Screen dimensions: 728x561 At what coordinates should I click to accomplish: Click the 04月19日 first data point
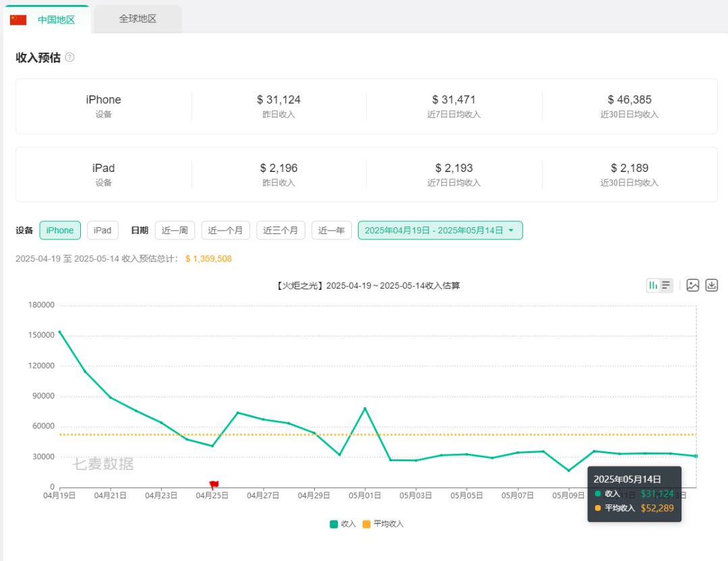[x=59, y=332]
